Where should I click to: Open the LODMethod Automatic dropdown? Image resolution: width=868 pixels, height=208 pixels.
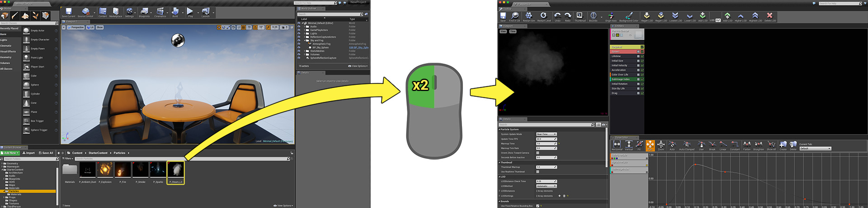546,186
